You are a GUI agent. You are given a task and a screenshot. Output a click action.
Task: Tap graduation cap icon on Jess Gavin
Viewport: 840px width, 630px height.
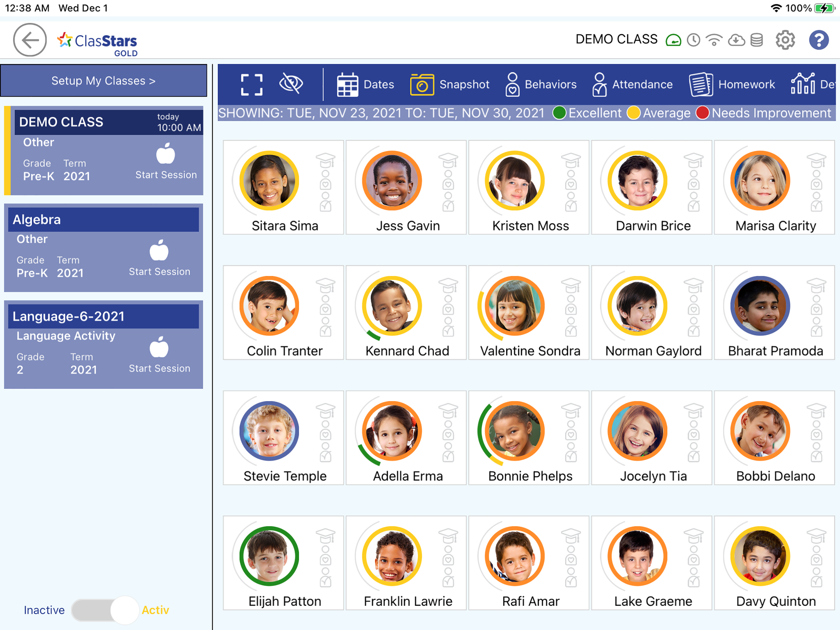(448, 160)
